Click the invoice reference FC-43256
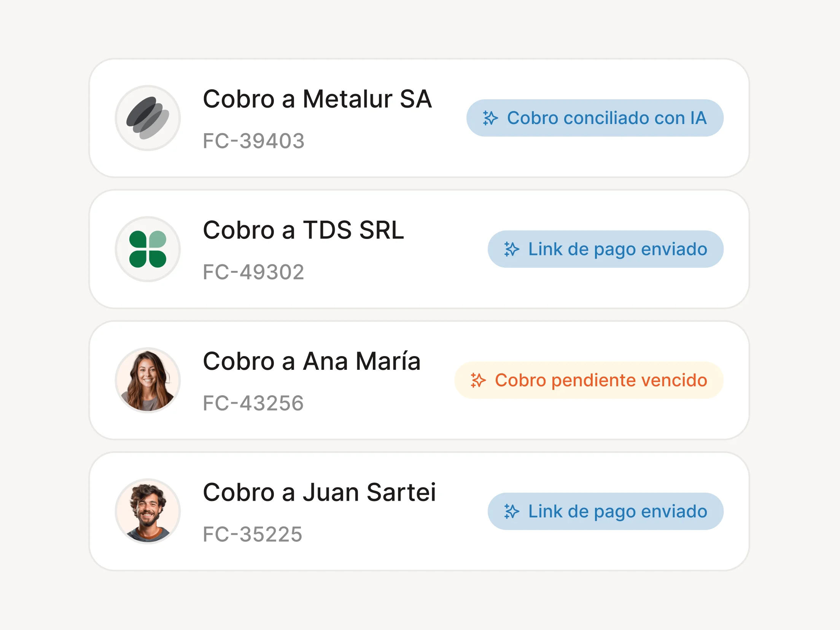 [253, 404]
